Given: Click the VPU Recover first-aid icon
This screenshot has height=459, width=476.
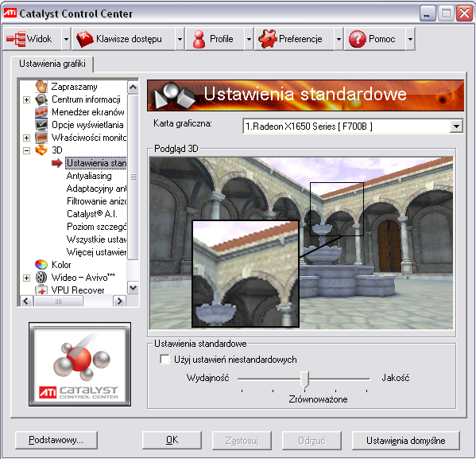Looking at the screenshot, I should pos(41,290).
